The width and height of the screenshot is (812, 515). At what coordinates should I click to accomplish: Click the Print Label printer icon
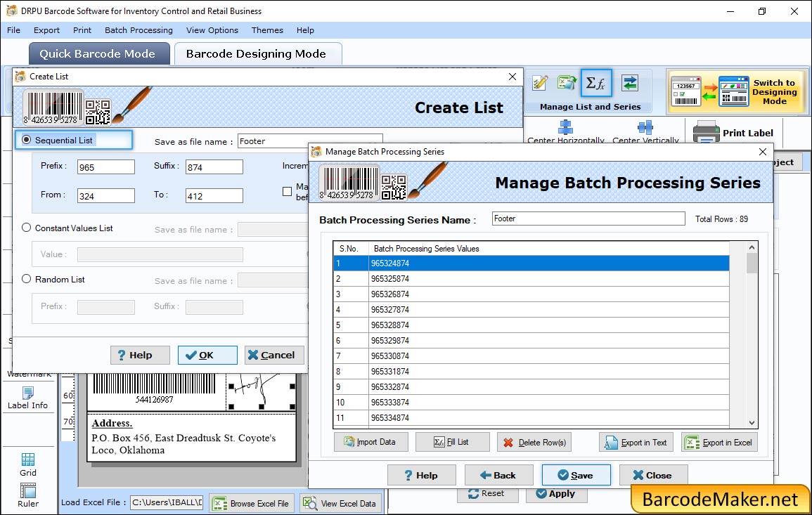(x=706, y=132)
